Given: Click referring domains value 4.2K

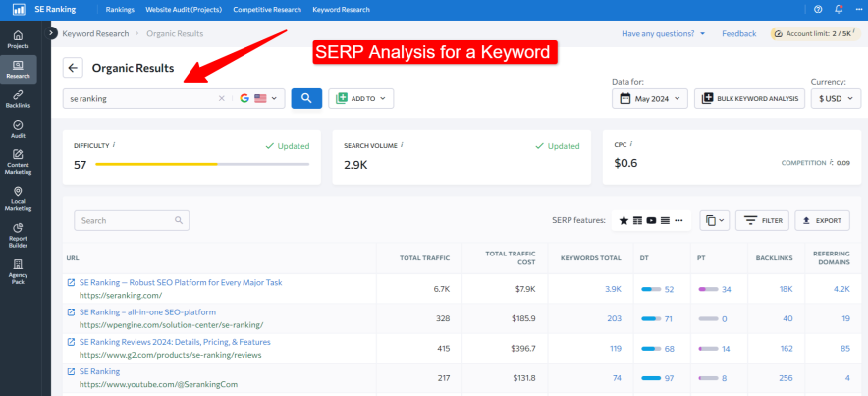Looking at the screenshot, I should point(841,289).
